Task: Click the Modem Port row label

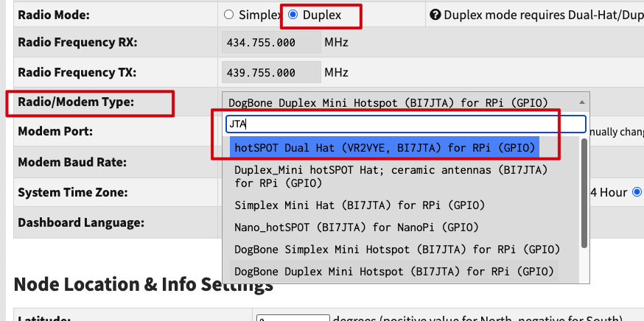Action: [56, 131]
